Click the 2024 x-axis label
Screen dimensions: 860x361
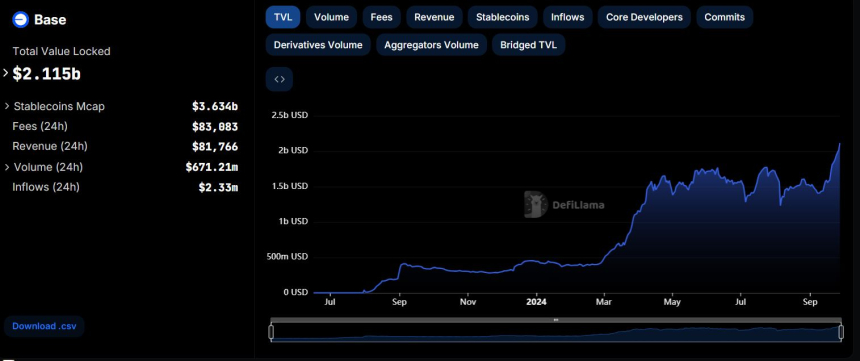click(x=536, y=302)
